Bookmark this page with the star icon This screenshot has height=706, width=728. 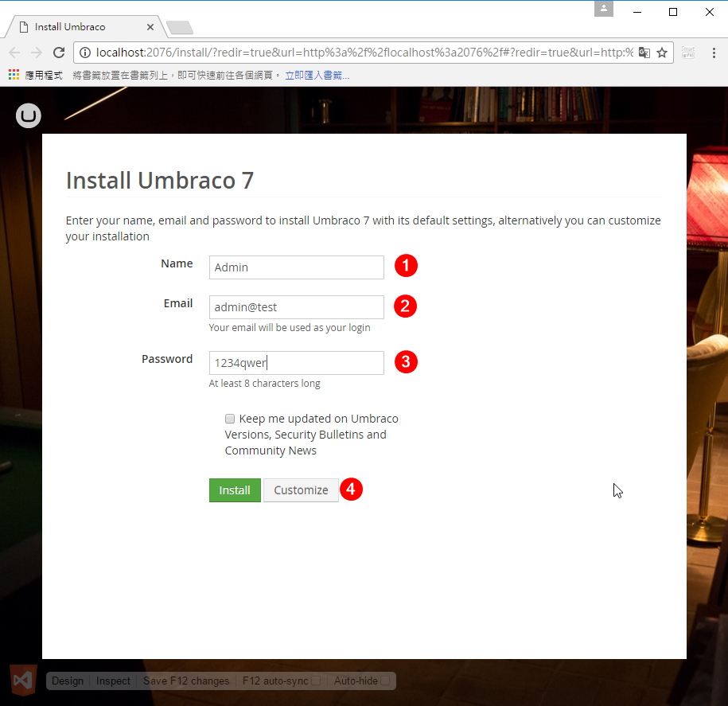(x=662, y=53)
